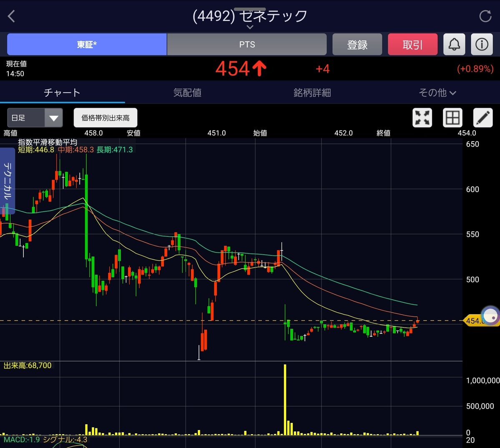The width and height of the screenshot is (500, 448).
Task: Tap the current price 454
Action: pyautogui.click(x=232, y=69)
